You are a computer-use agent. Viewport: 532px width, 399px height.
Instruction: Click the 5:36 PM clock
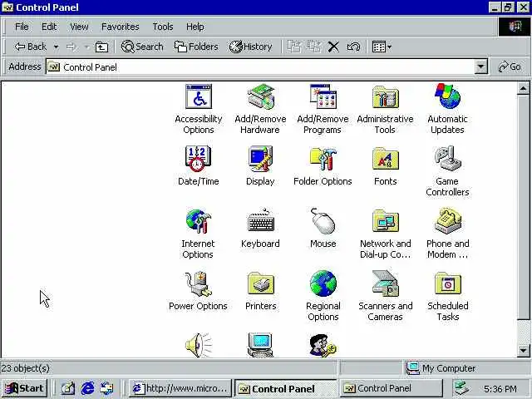coord(500,388)
